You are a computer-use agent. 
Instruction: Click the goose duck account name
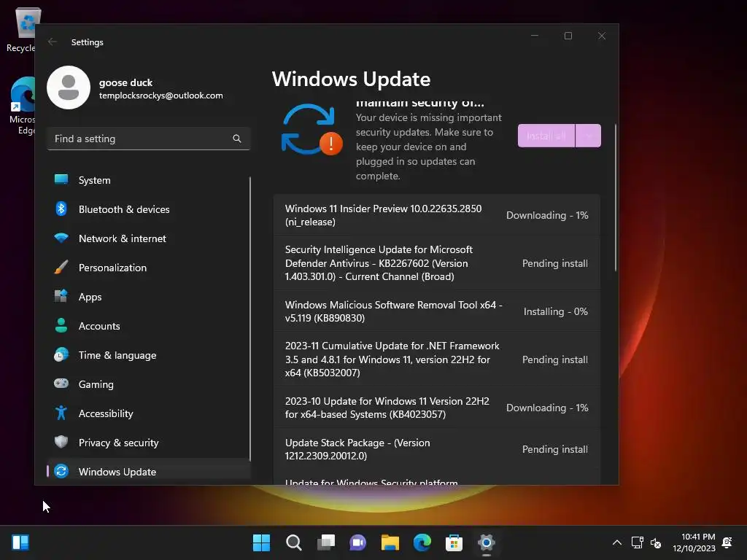click(125, 82)
